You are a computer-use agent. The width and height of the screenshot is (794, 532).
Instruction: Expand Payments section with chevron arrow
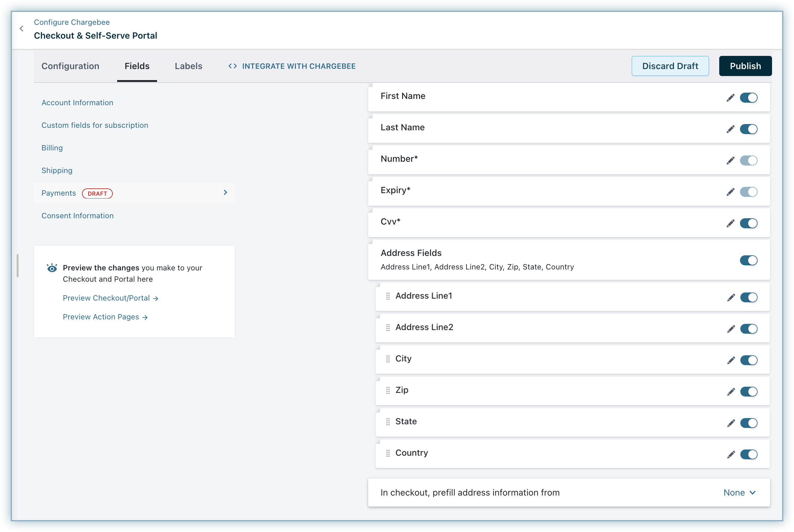click(x=225, y=193)
